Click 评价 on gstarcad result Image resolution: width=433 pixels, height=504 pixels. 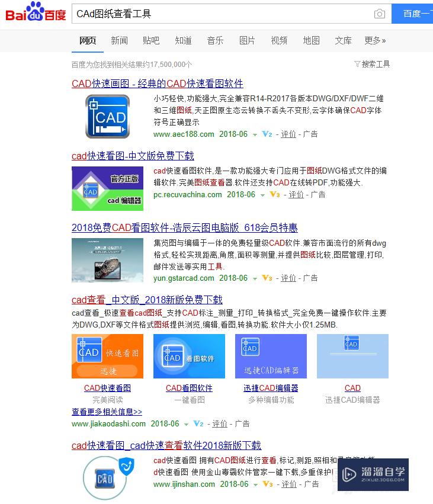[x=288, y=278]
